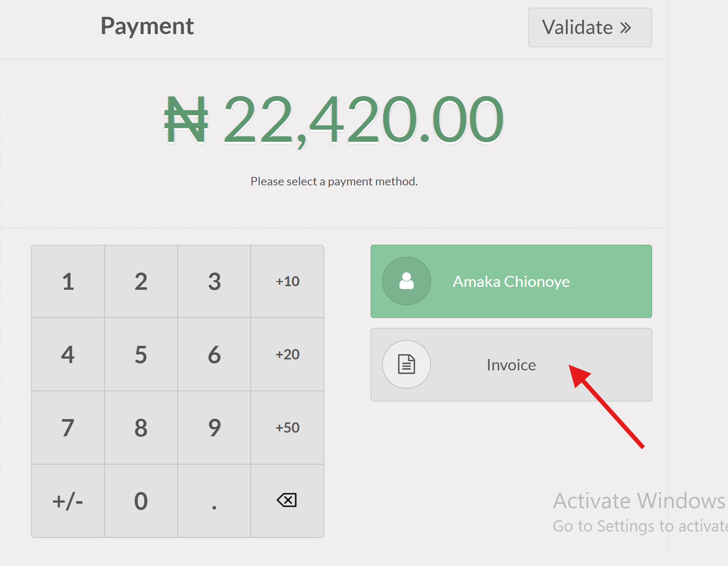Click the invoice document icon
This screenshot has width=728, height=566.
(x=406, y=364)
